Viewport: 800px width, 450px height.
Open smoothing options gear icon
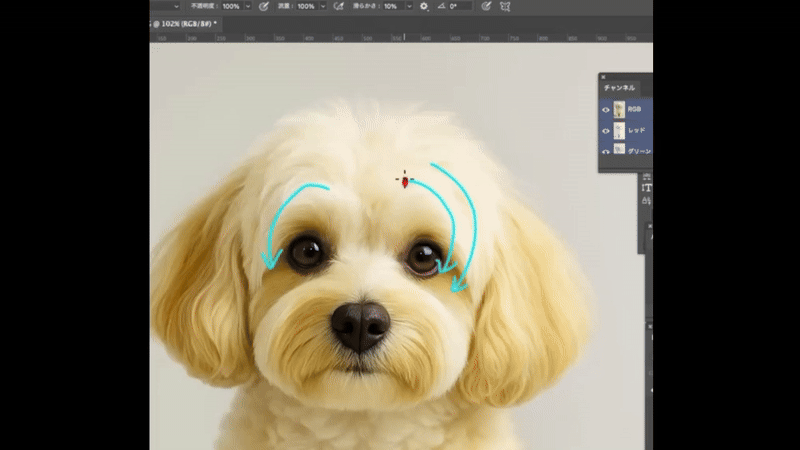423,6
